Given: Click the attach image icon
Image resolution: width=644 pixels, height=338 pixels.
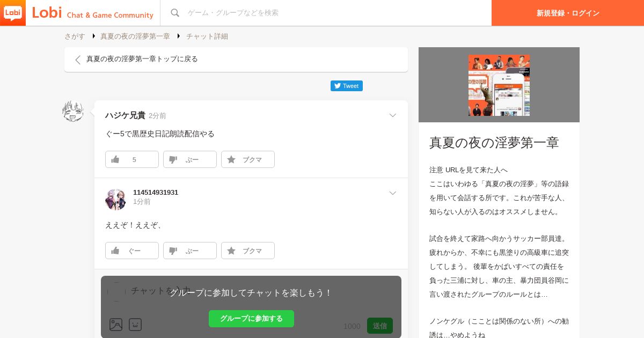Looking at the screenshot, I should (116, 325).
